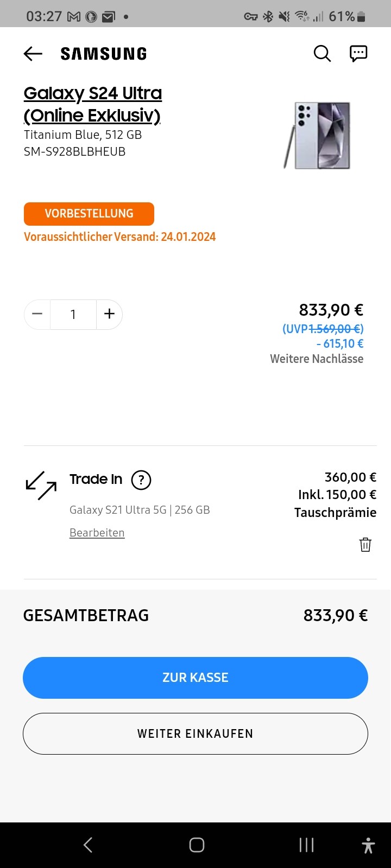Open the chat support icon
This screenshot has height=868, width=391.
358,53
